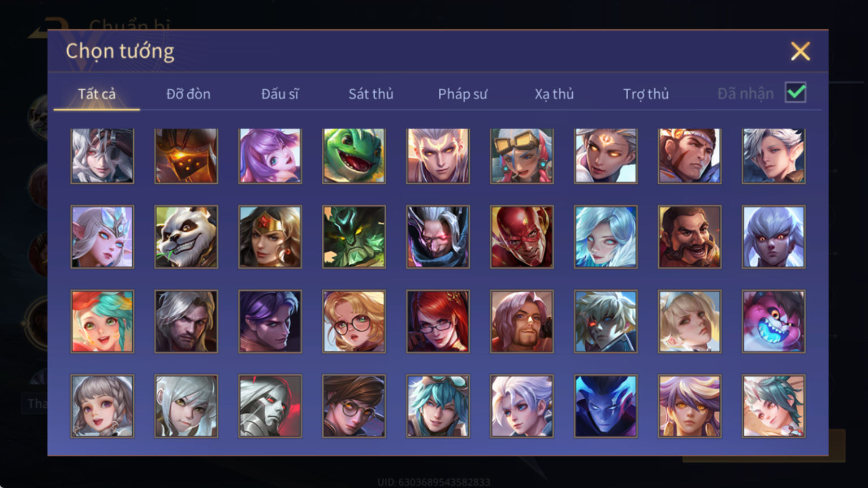This screenshot has height=488, width=868.
Task: Select the mustached bearded man portrait
Action: pos(690,237)
